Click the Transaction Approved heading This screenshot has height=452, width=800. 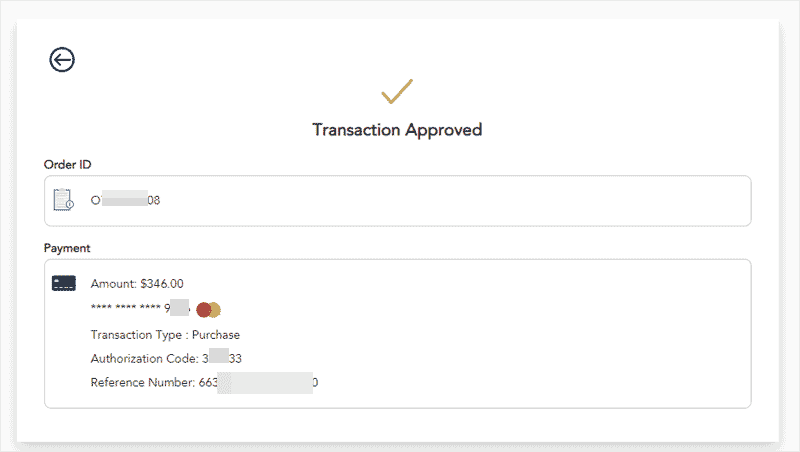tap(397, 130)
